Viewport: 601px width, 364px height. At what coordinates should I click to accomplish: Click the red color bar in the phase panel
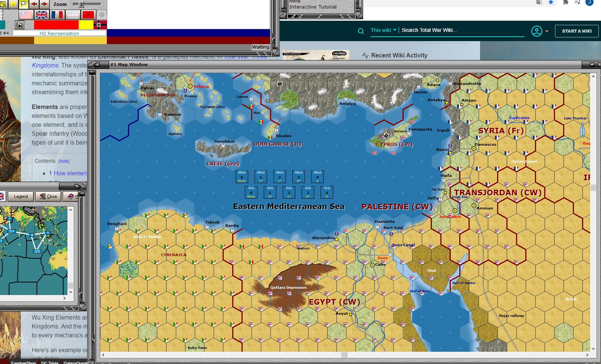click(56, 25)
